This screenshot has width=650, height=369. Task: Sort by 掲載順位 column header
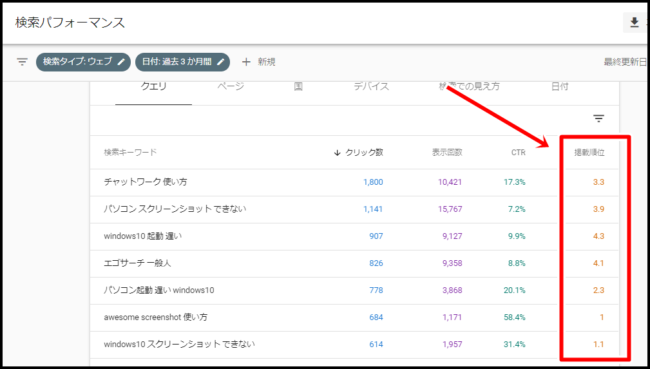[589, 153]
